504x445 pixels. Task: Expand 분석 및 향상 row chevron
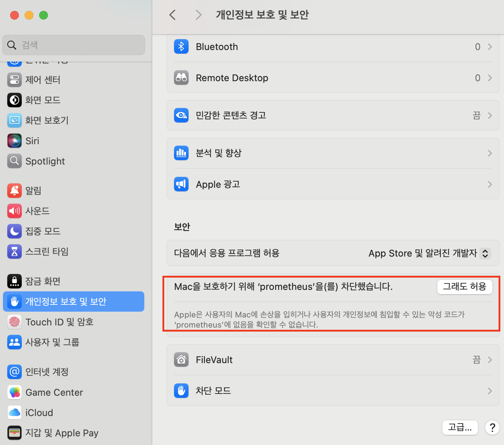coord(490,153)
